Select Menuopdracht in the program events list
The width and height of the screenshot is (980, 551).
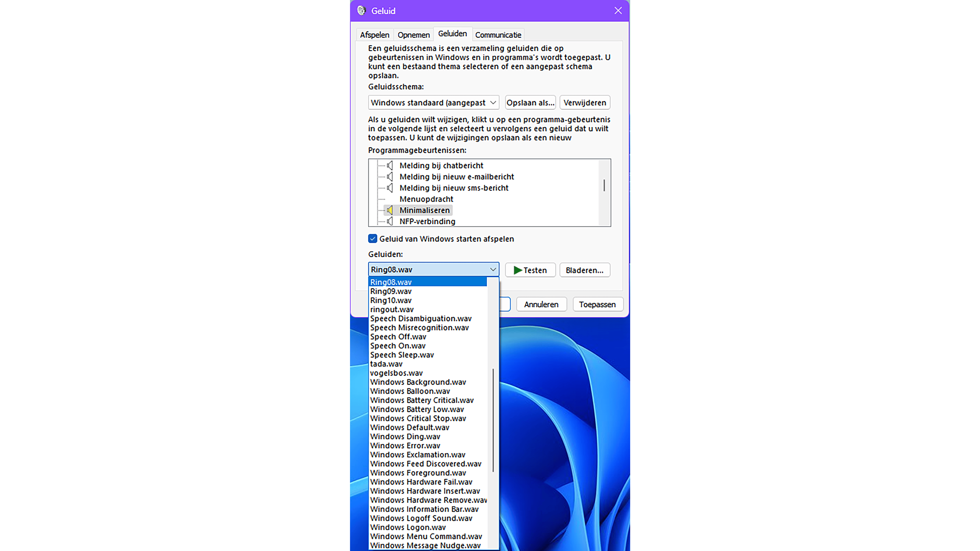coord(426,199)
